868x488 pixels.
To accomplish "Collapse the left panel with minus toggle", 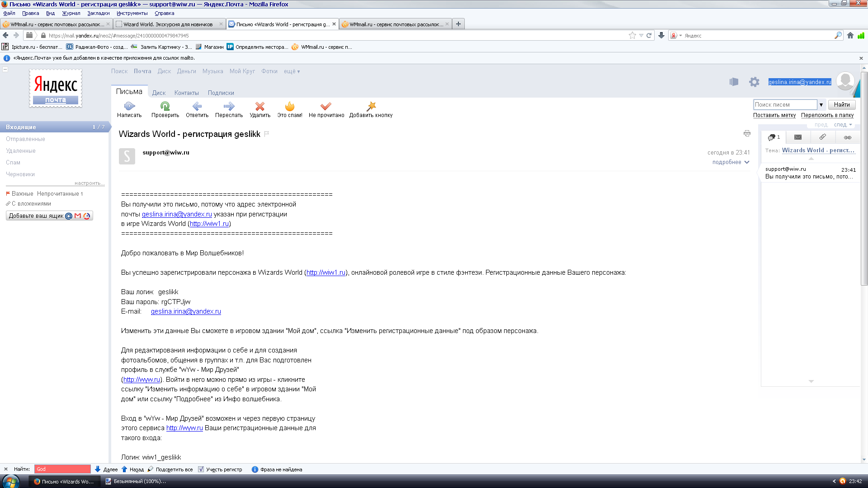I will tap(5, 69).
